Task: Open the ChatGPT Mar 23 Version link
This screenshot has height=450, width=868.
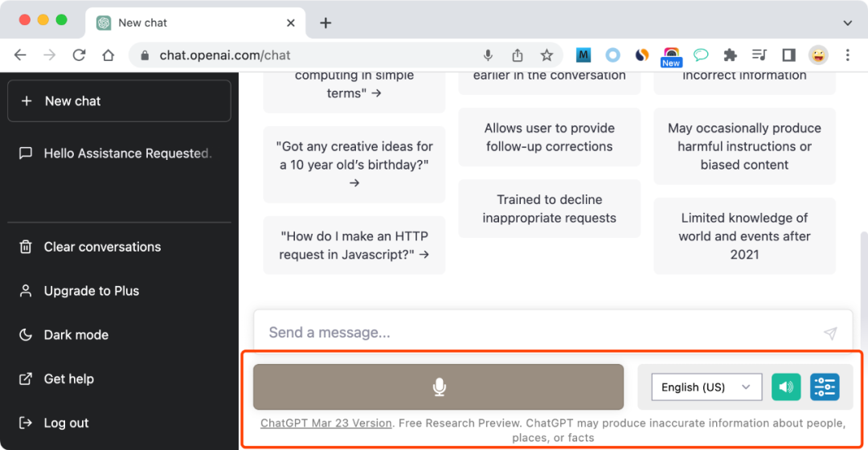Action: pos(326,423)
